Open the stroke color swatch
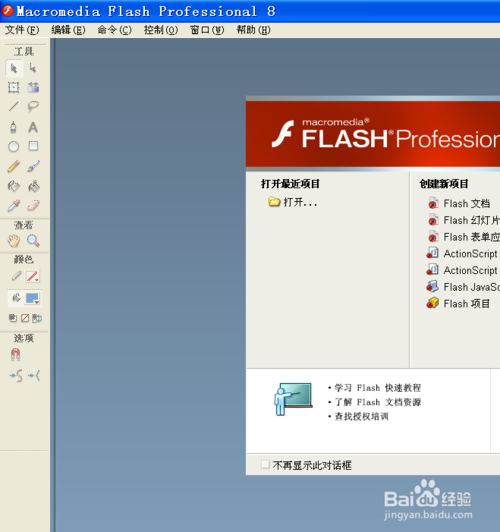 32,276
